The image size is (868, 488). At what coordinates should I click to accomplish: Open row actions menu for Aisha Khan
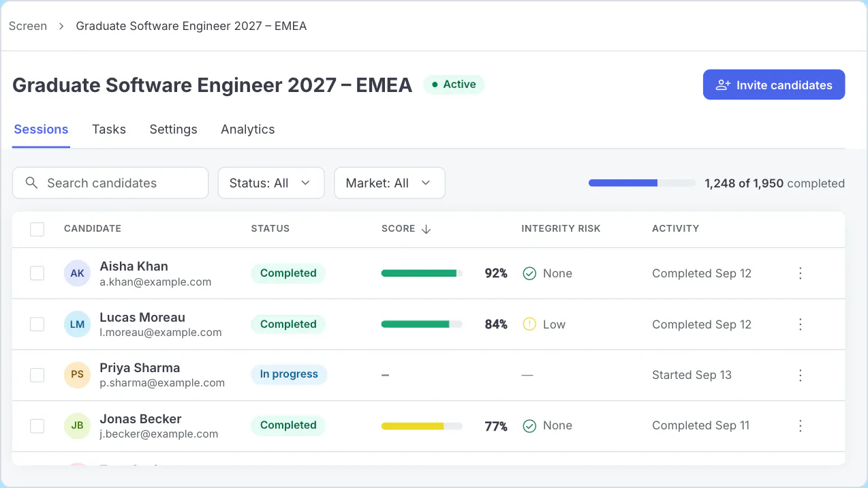[x=801, y=273]
